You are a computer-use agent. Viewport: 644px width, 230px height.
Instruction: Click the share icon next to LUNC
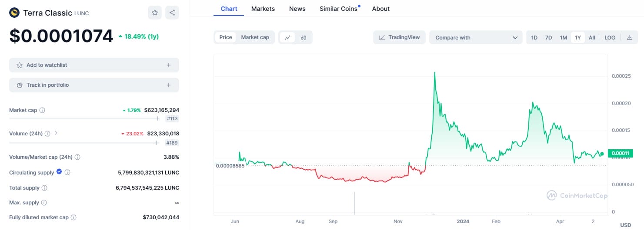click(x=172, y=13)
